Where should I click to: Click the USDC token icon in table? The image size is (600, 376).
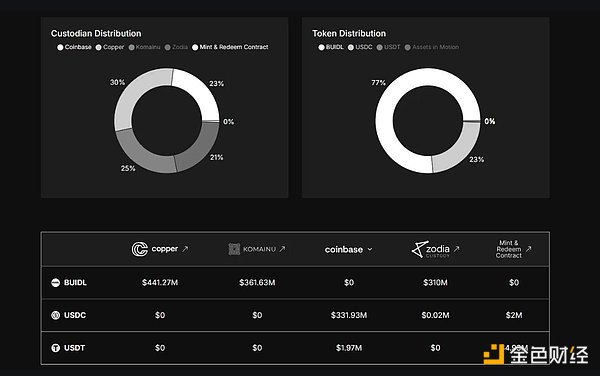click(x=55, y=315)
